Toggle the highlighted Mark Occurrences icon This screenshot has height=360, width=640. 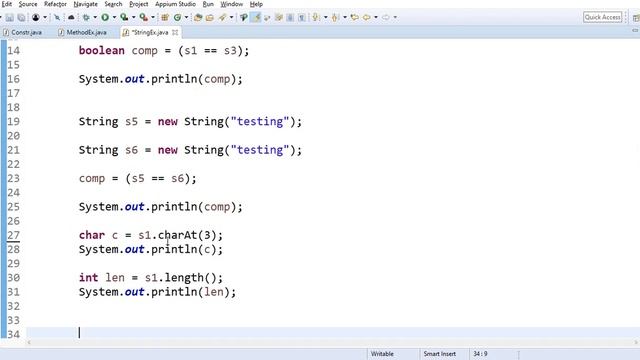coord(256,18)
